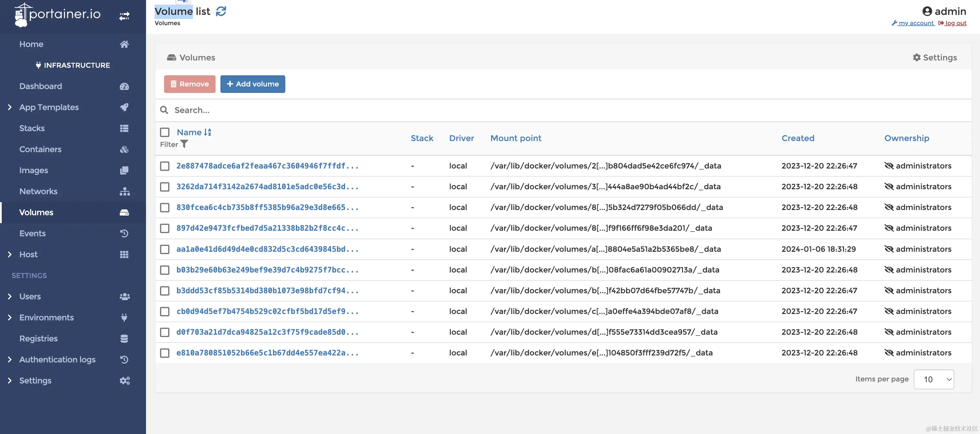
Task: Check the box for volume e810a780851052b6
Action: (x=165, y=353)
